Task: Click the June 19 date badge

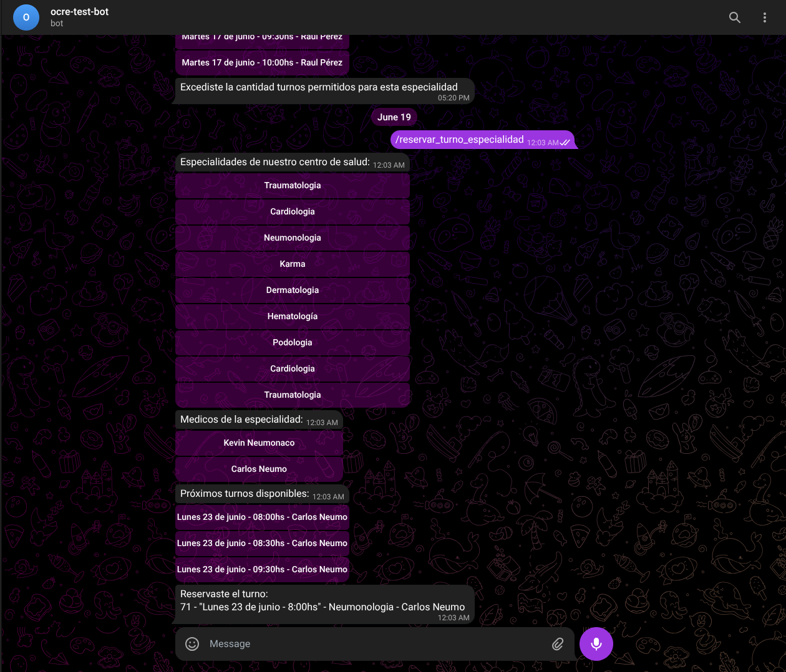Action: (x=394, y=117)
